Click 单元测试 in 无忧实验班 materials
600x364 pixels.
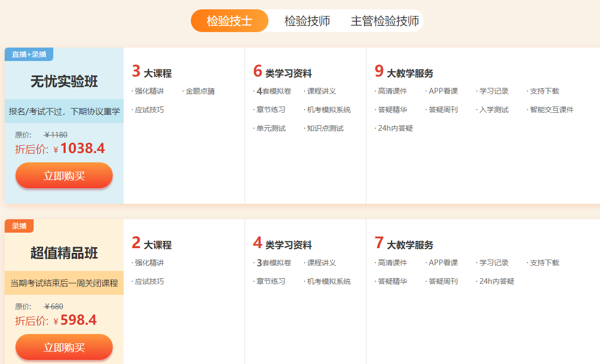pyautogui.click(x=271, y=128)
